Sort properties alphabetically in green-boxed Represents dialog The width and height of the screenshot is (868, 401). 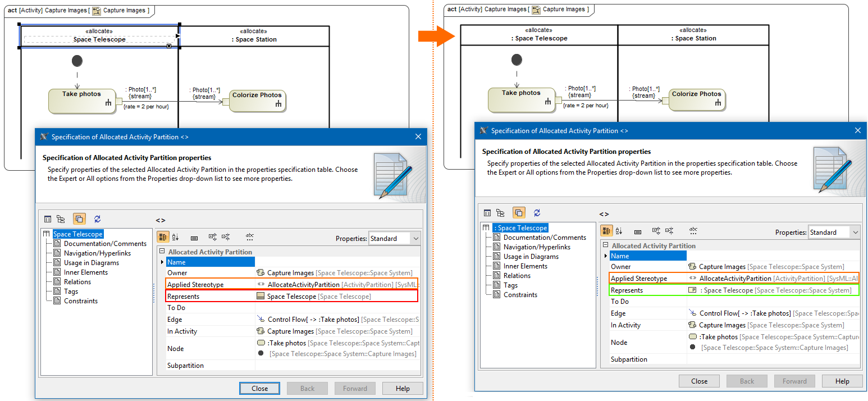pyautogui.click(x=619, y=231)
